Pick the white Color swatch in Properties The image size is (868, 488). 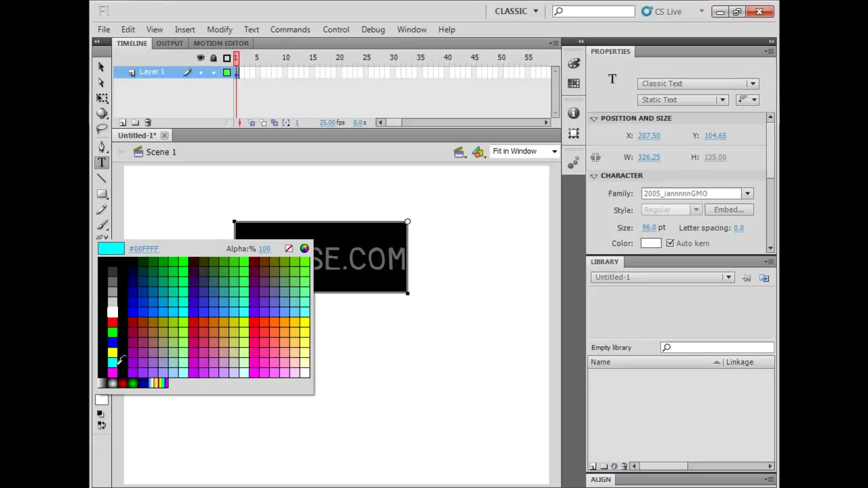click(651, 243)
